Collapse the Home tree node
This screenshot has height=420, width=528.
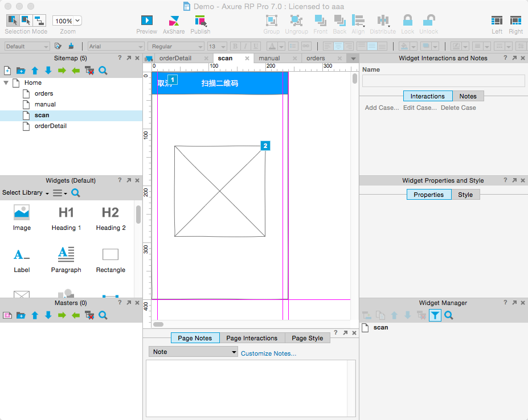tap(6, 83)
